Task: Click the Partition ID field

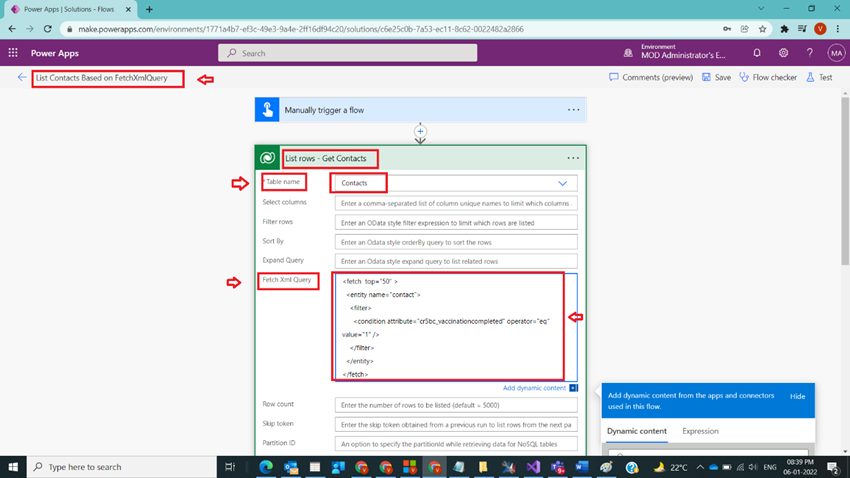Action: [x=456, y=444]
